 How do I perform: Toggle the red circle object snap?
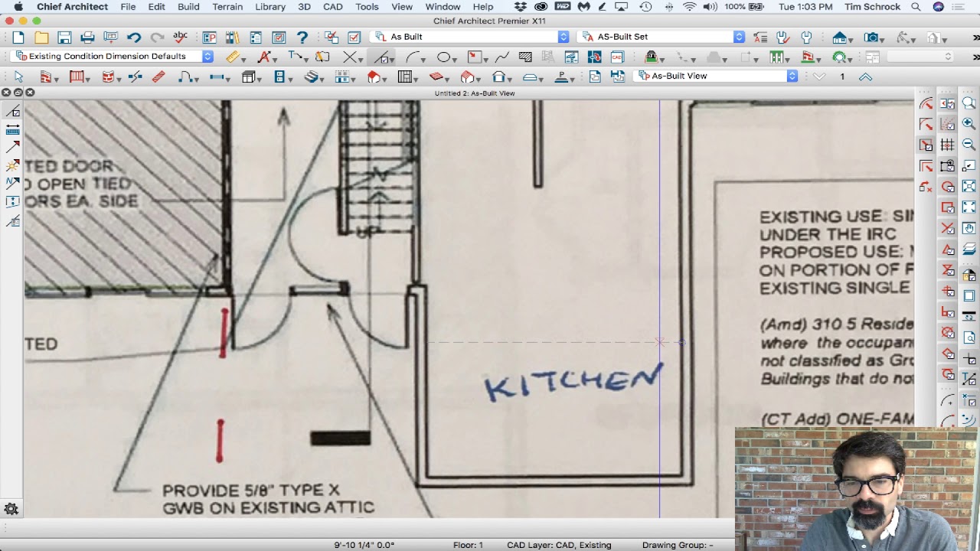click(x=948, y=186)
